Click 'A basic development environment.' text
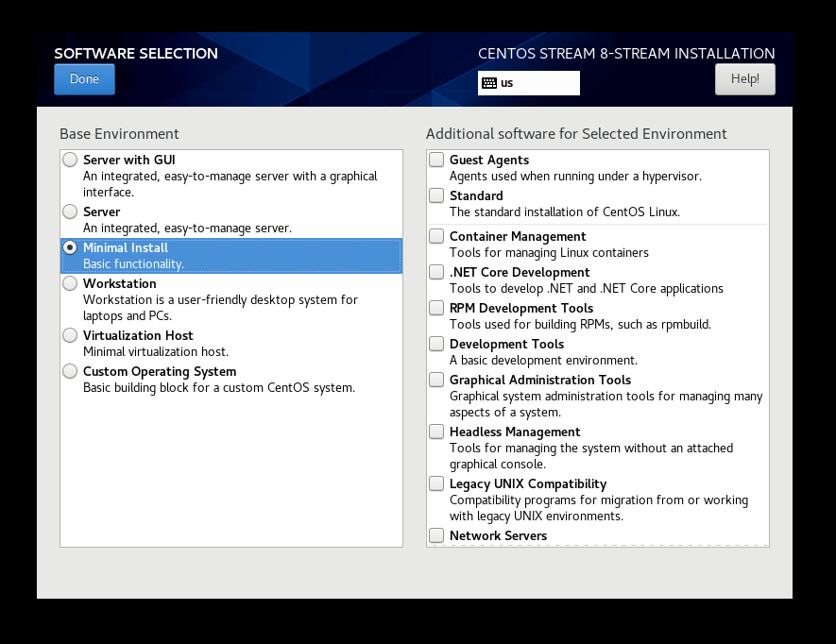836x644 pixels. pos(543,361)
